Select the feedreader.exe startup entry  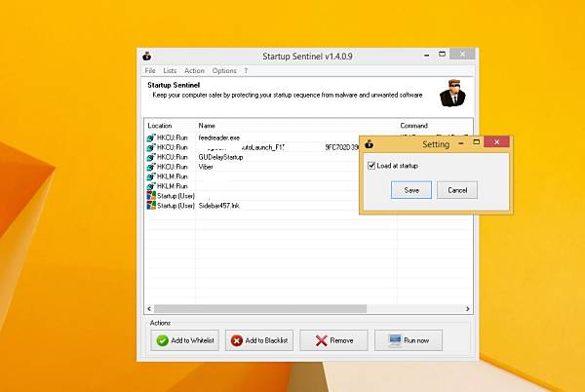click(219, 137)
